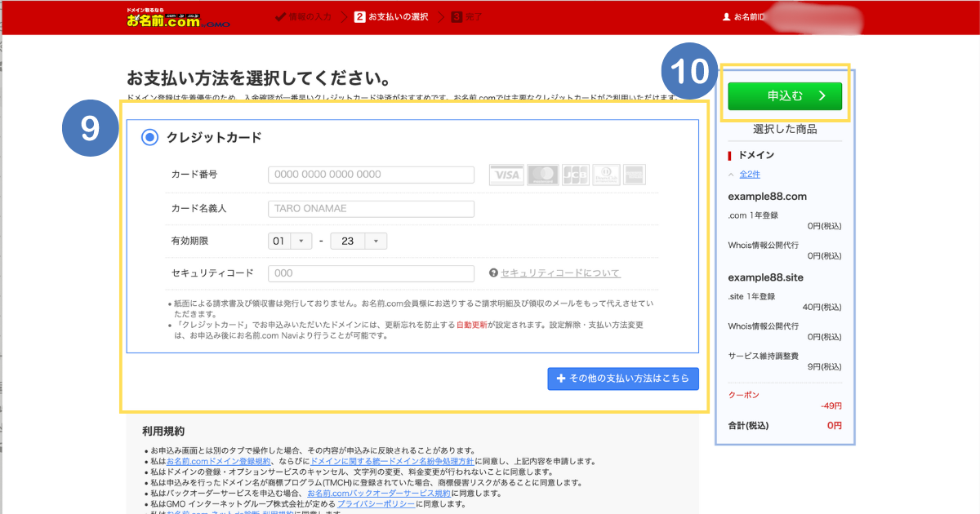This screenshot has width=980, height=514.
Task: Click the green 申込む button
Action: pyautogui.click(x=784, y=96)
